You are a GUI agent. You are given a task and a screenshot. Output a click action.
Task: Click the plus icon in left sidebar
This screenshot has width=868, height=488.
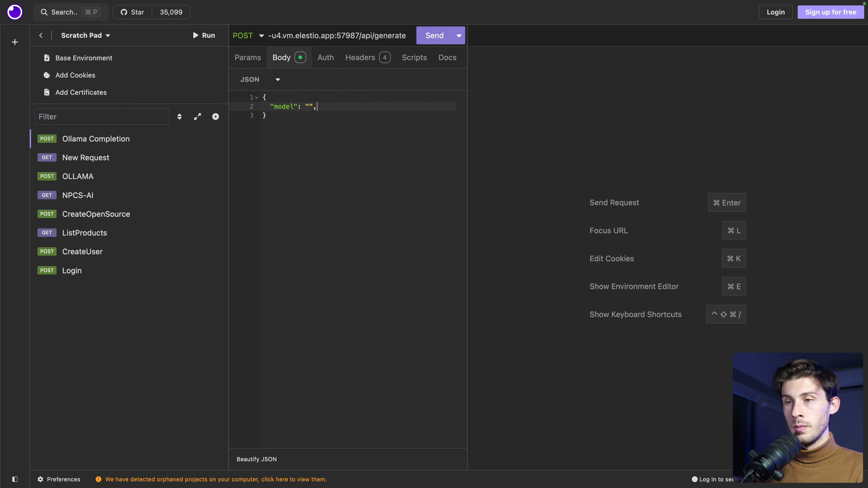pyautogui.click(x=15, y=42)
